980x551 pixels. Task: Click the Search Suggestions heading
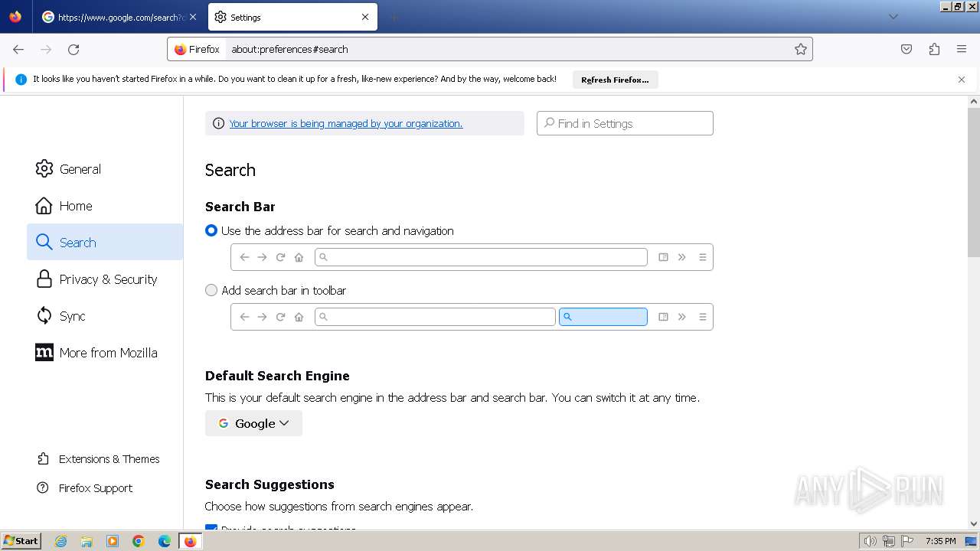click(269, 484)
